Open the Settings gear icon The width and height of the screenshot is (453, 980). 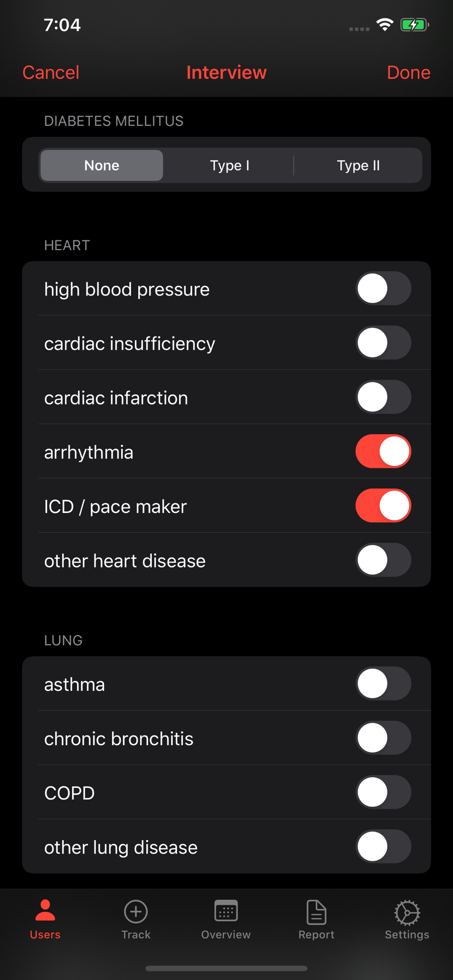pos(407,911)
